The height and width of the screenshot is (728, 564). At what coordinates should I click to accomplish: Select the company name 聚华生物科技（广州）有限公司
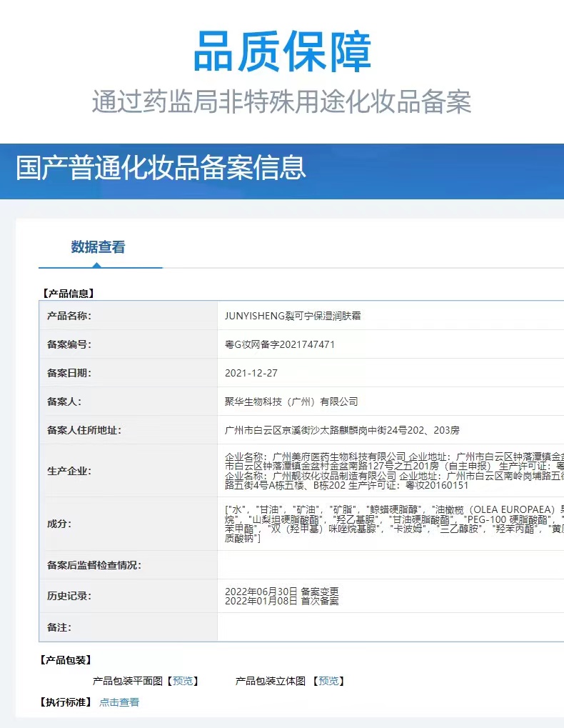[x=291, y=402]
